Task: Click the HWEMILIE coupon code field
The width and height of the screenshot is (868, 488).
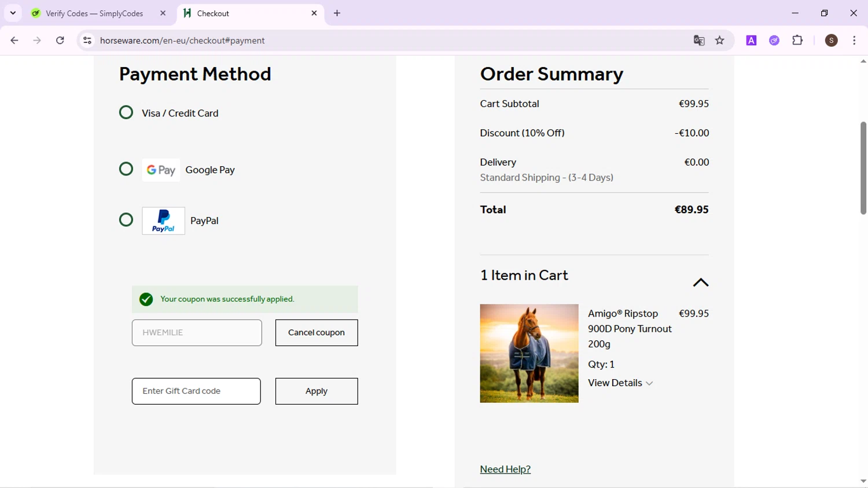Action: pos(197,333)
